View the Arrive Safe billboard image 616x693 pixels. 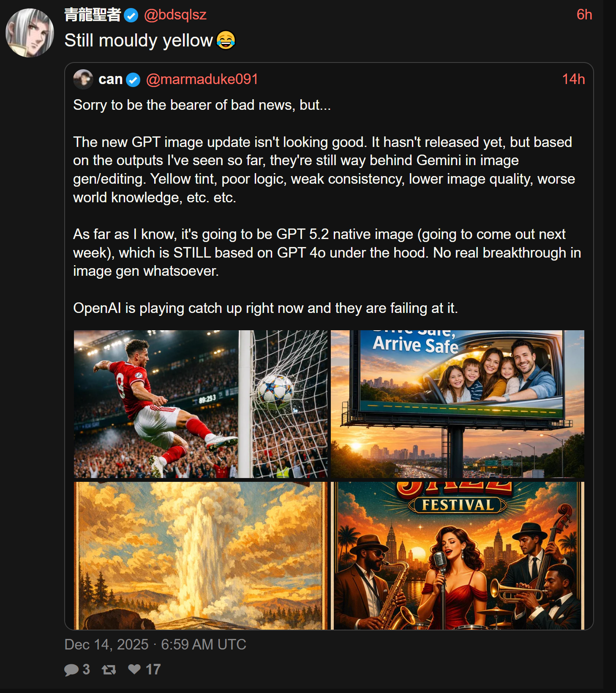(x=458, y=404)
